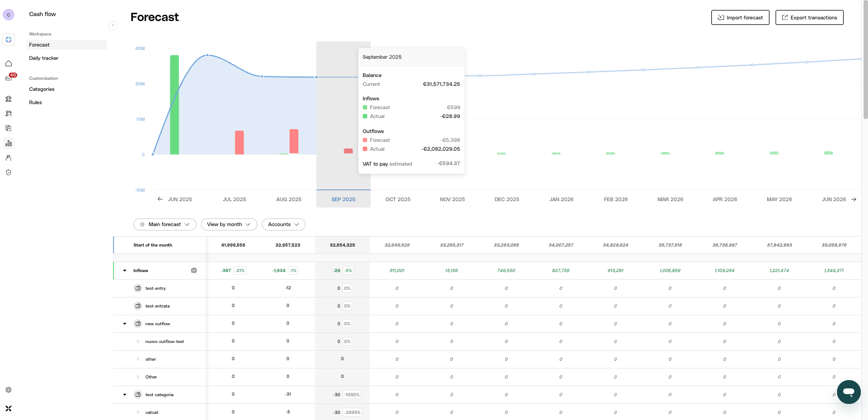Collapse the test categoria row
Viewport: 868px width, 420px height.
click(x=125, y=395)
